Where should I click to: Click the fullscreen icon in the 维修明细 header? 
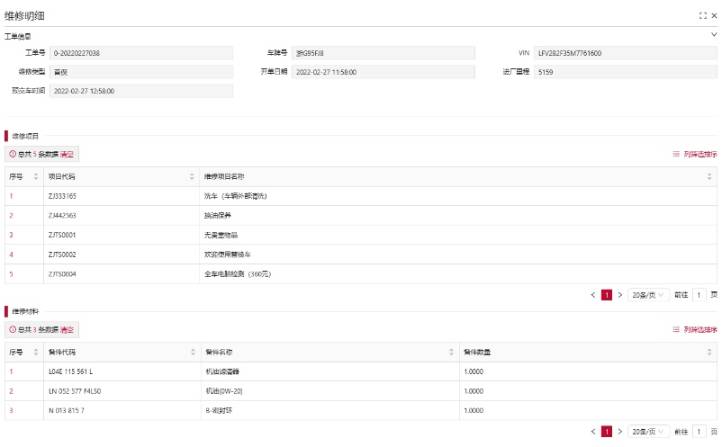pos(702,17)
